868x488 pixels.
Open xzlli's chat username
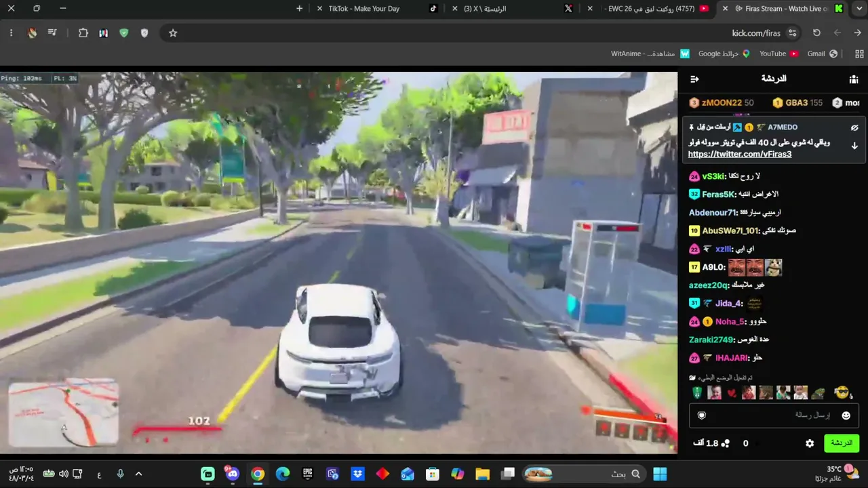click(x=725, y=249)
